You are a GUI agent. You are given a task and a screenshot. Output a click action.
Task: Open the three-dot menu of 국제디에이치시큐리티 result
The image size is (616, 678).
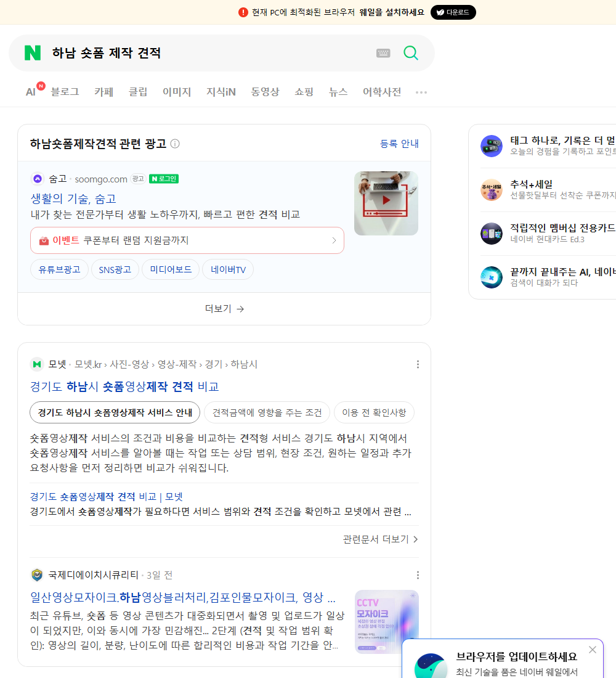tap(418, 575)
